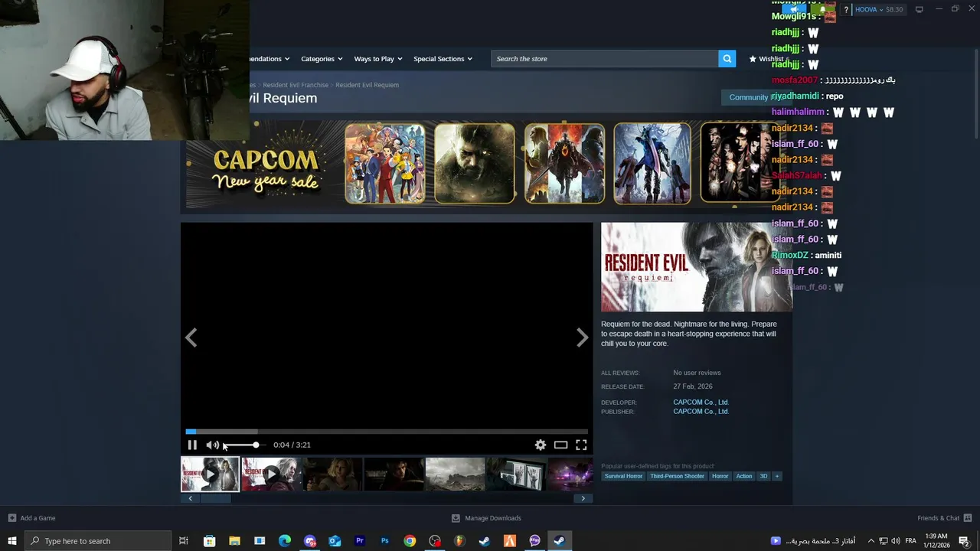Viewport: 980px width, 551px height.
Task: Click the Steam Big Picture monitor icon
Action: (919, 9)
